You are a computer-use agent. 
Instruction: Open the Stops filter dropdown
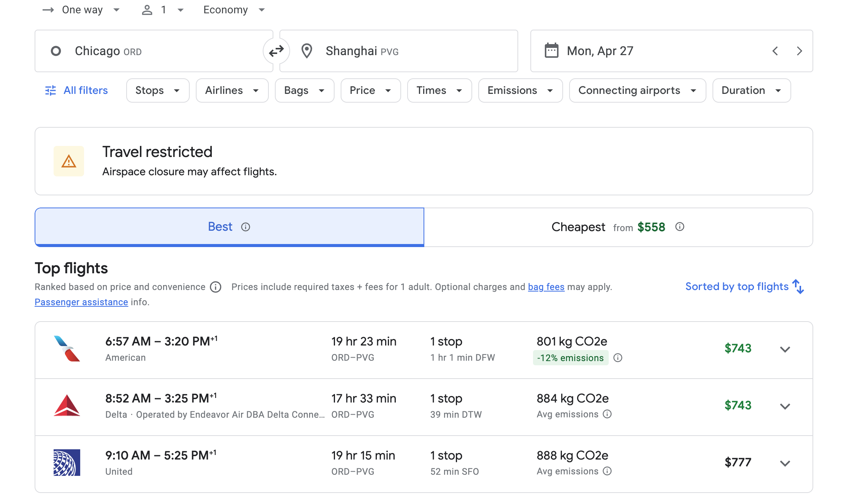[157, 90]
